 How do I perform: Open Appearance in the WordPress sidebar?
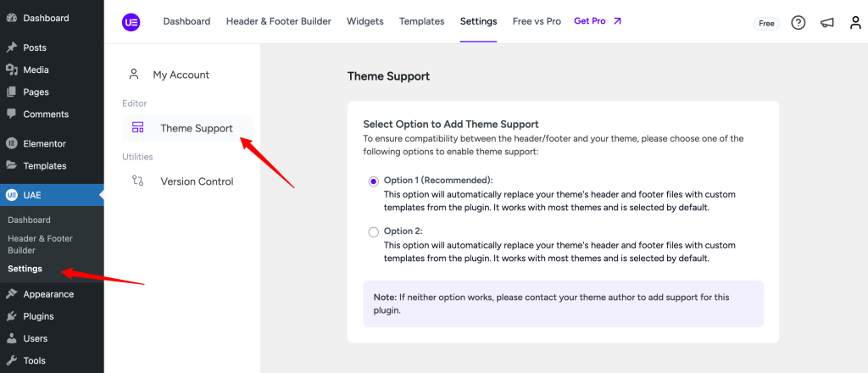(48, 294)
